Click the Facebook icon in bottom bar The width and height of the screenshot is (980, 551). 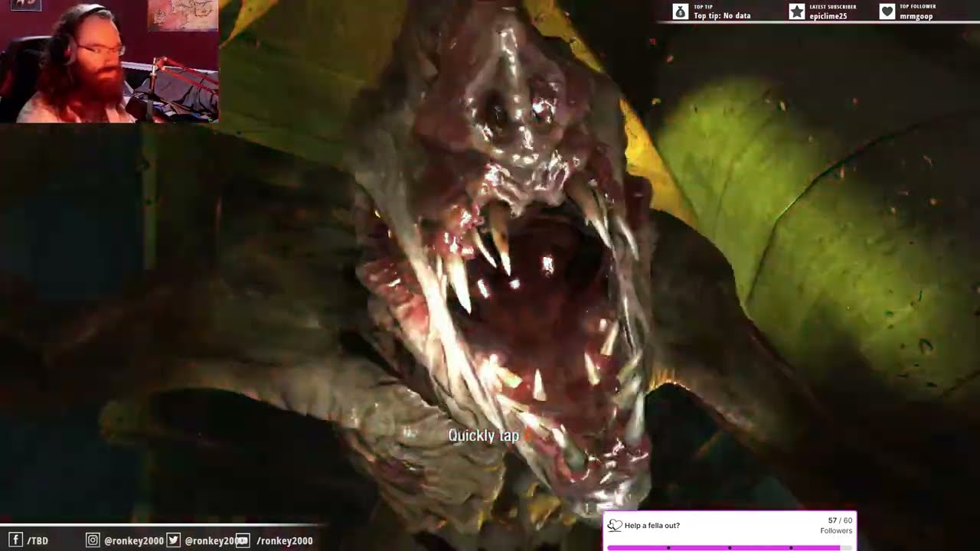coord(15,540)
